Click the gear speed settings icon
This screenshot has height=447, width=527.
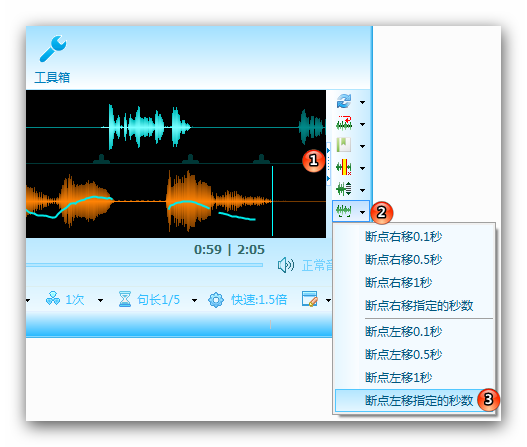[216, 299]
